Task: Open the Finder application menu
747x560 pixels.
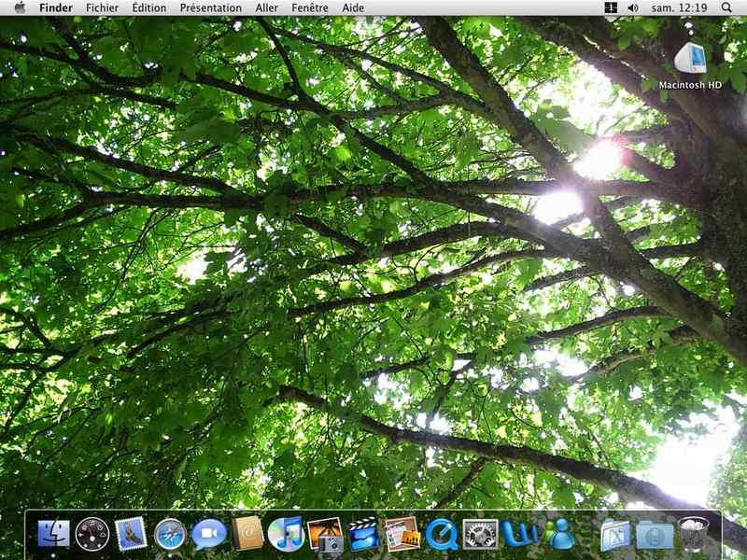Action: tap(56, 8)
